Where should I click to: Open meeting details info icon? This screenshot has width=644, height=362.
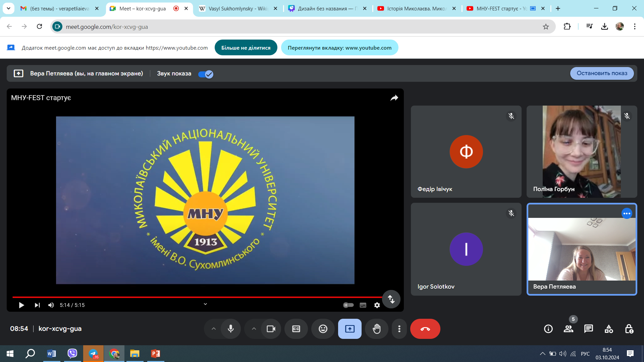[548, 329]
